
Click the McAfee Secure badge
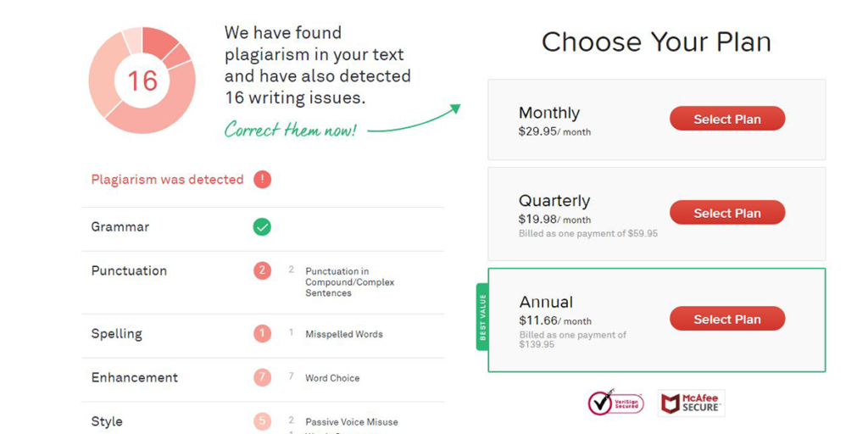[691, 403]
